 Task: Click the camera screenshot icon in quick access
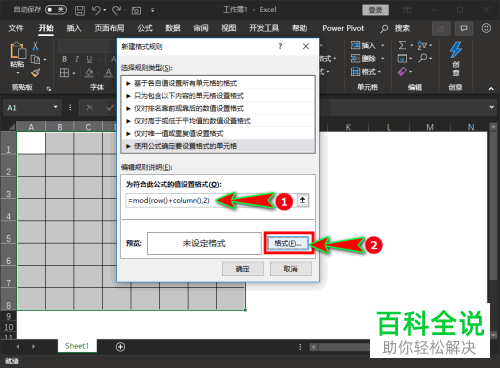(136, 11)
